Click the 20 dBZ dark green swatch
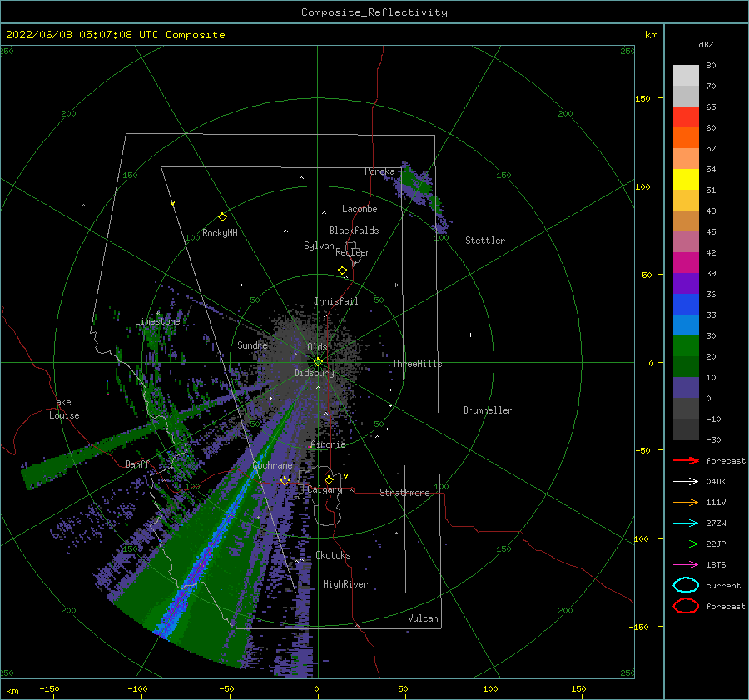749x700 pixels. tap(686, 366)
